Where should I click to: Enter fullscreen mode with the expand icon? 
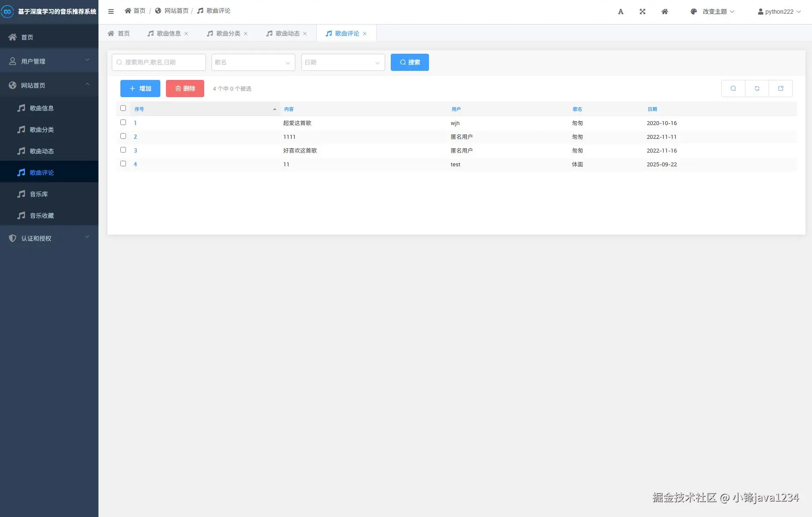tap(643, 12)
